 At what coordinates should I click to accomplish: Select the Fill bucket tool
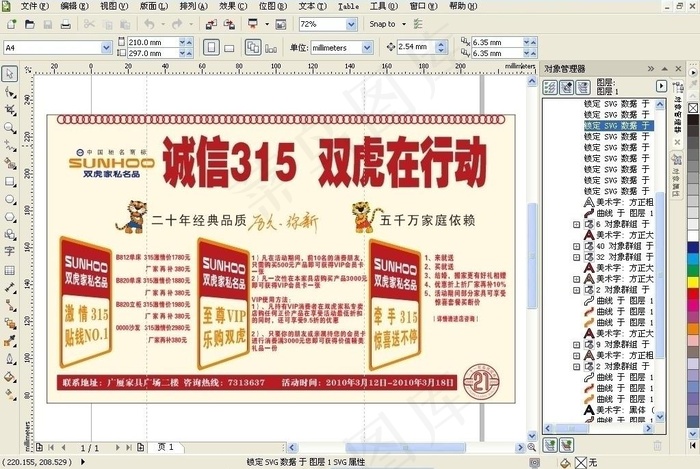click(x=9, y=377)
